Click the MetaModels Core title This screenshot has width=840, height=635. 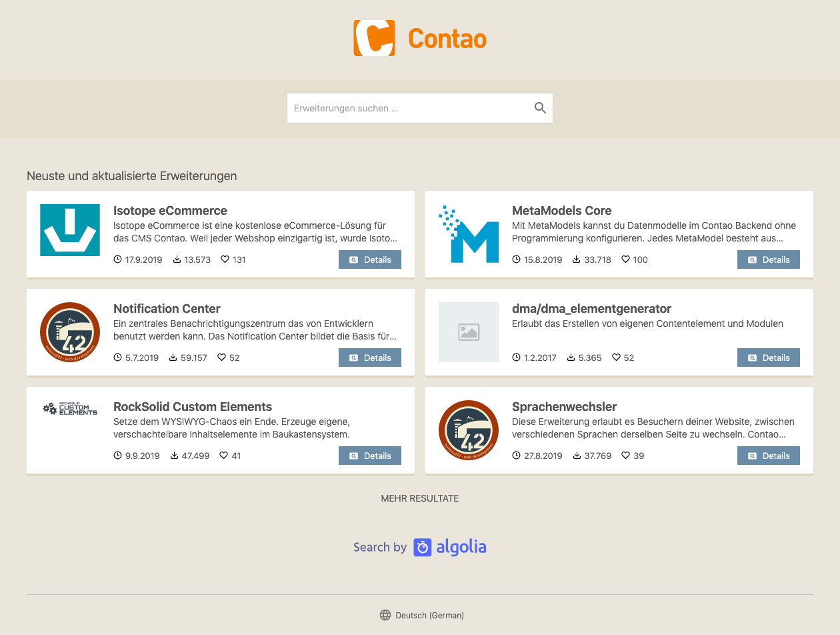(562, 211)
